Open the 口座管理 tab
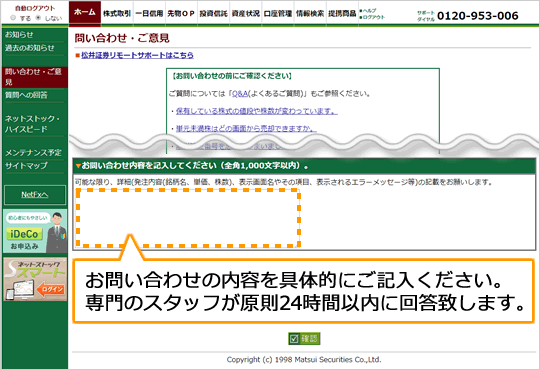The image size is (540, 370). tap(278, 13)
